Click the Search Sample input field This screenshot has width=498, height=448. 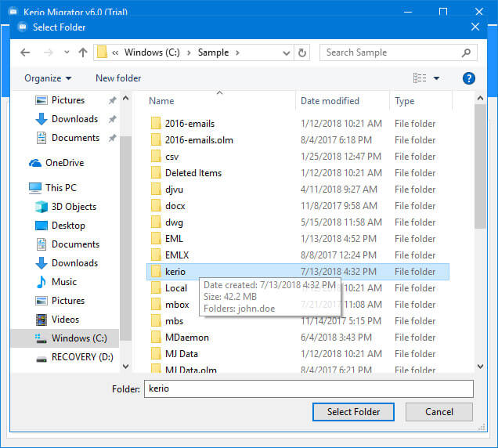click(398, 52)
